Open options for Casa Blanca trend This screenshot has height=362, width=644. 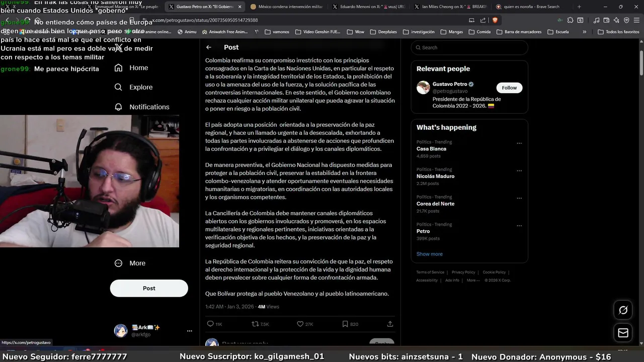[x=519, y=143]
